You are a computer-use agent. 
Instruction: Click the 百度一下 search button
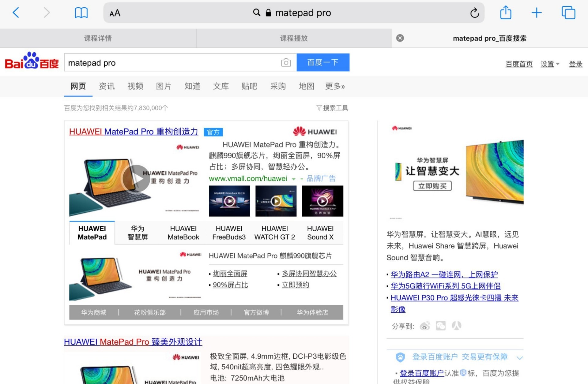pos(323,62)
